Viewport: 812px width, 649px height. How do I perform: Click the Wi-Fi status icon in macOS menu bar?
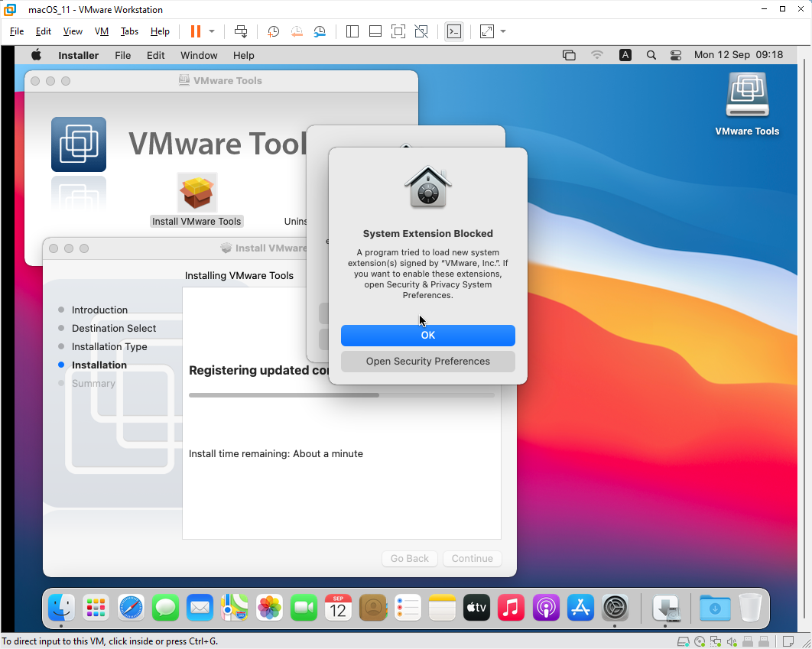click(x=597, y=55)
